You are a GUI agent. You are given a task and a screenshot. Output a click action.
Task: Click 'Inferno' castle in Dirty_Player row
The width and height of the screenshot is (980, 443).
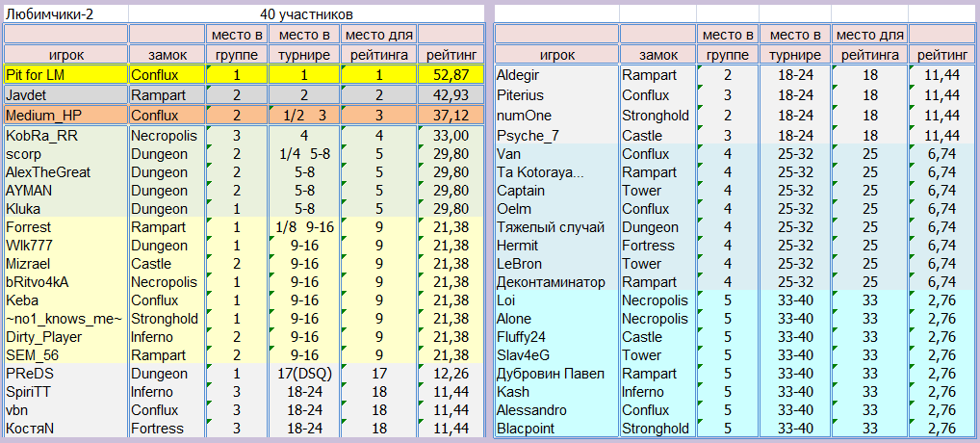pyautogui.click(x=167, y=337)
